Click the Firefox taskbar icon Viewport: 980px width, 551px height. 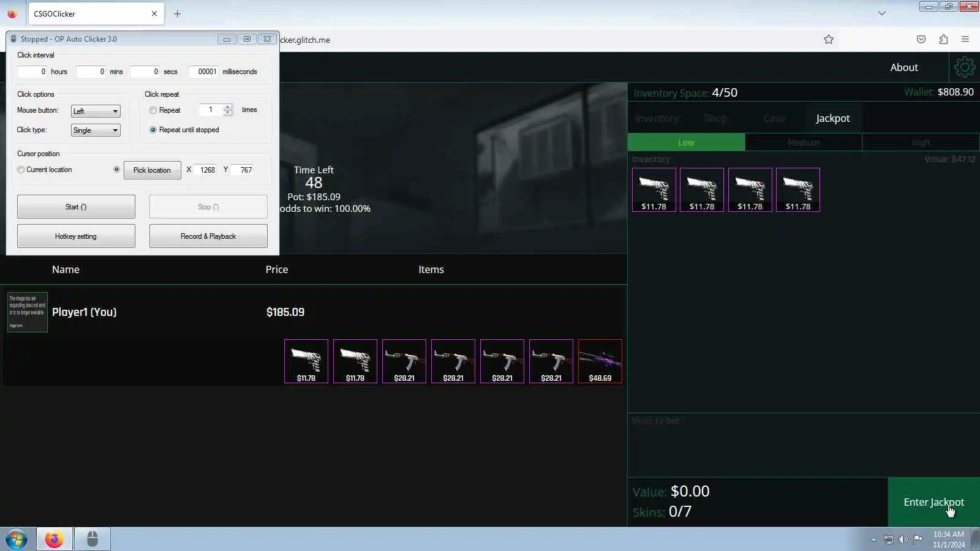tap(54, 539)
